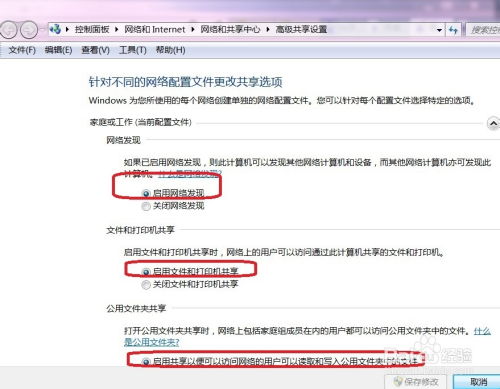Collapse the 家庭或工作 profile section chevron
Viewport: 500px width, 389px height.
(493, 123)
